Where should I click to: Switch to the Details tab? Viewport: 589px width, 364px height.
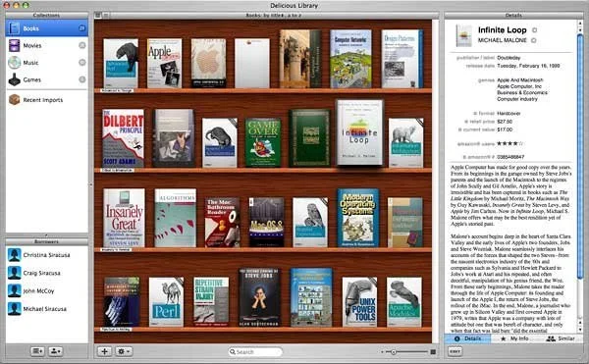tap(467, 338)
